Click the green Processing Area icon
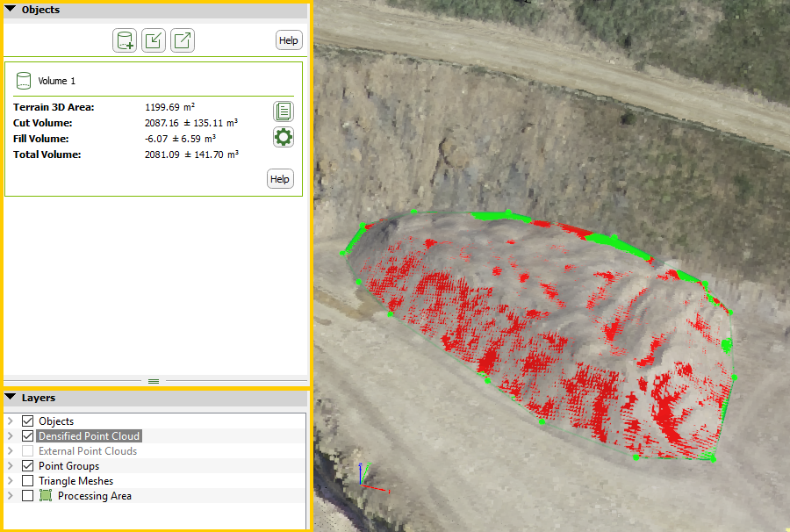Viewport: 790px width, 532px height. tap(46, 496)
